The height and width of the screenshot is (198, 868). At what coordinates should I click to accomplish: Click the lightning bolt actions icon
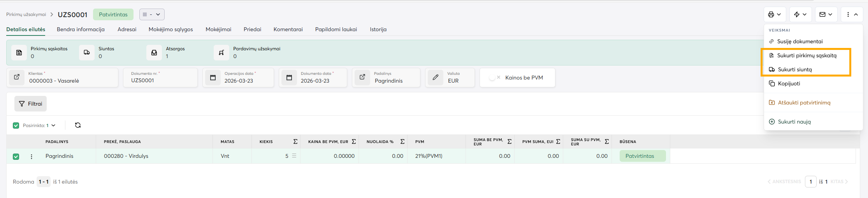point(800,14)
